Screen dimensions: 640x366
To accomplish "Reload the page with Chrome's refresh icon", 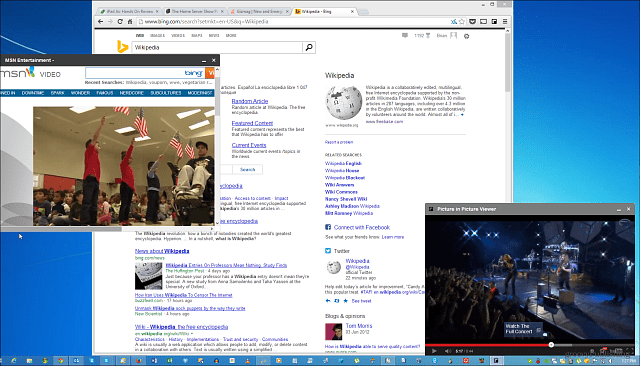I will pyautogui.click(x=120, y=22).
